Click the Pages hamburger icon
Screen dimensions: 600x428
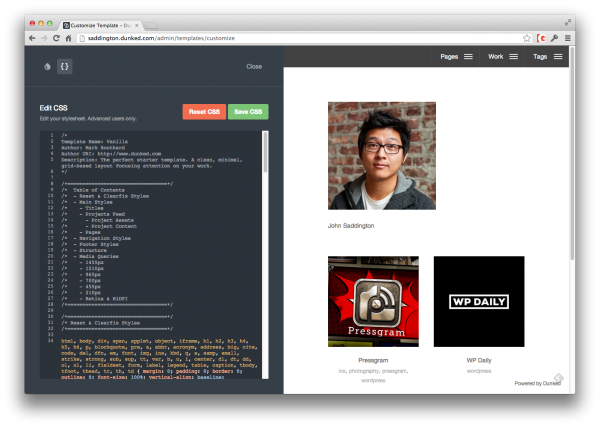point(468,57)
